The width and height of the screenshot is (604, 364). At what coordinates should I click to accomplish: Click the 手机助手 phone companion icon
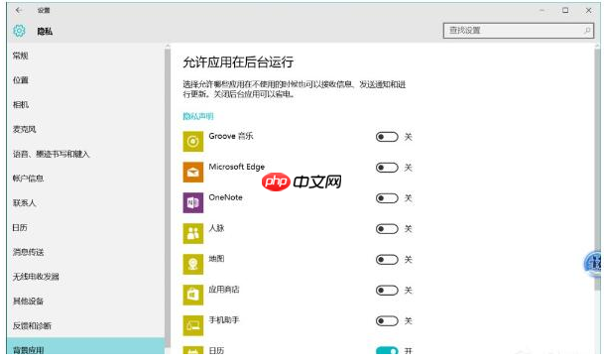point(193,325)
